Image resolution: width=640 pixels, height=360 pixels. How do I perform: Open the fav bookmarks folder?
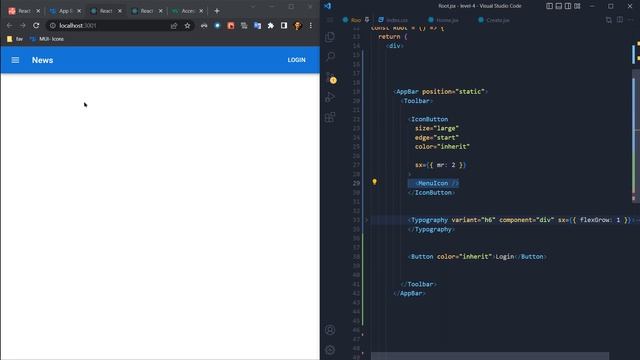[x=15, y=39]
